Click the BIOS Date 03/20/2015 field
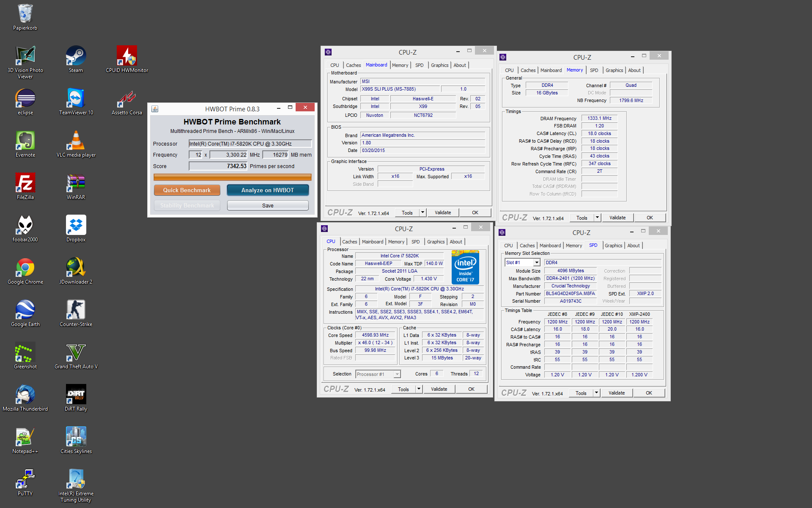This screenshot has height=508, width=812. point(422,150)
